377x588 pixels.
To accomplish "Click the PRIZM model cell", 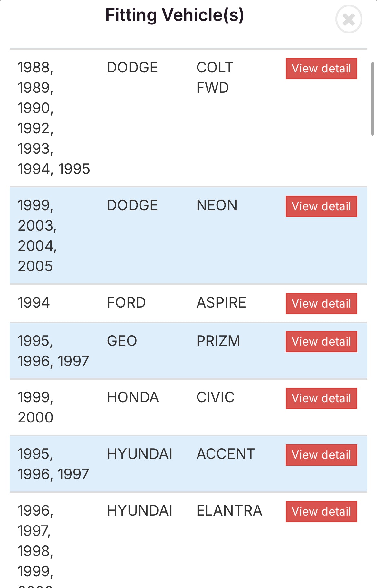I will tap(218, 341).
